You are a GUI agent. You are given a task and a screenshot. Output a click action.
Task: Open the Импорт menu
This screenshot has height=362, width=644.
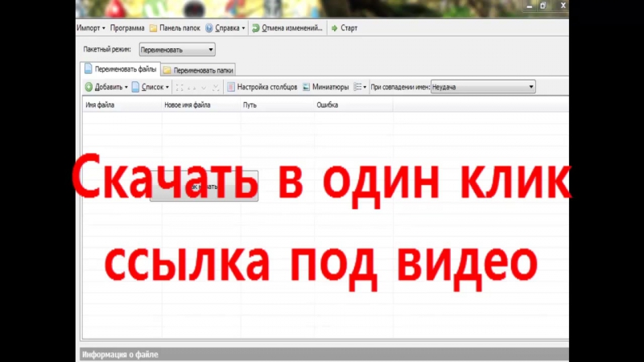(90, 28)
